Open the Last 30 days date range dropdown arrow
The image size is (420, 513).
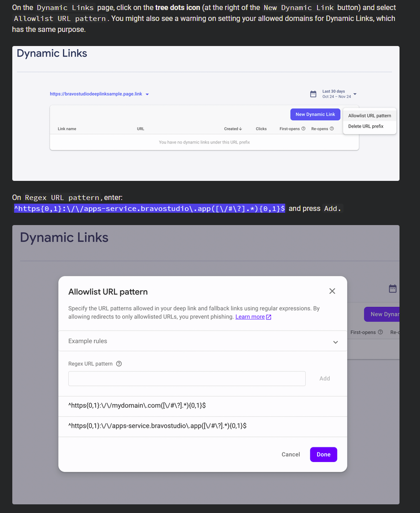pyautogui.click(x=355, y=94)
